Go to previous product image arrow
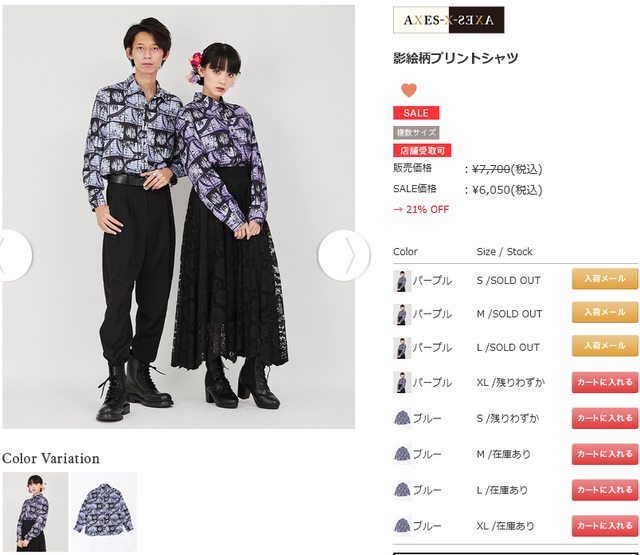This screenshot has height=555, width=640. click(x=15, y=255)
